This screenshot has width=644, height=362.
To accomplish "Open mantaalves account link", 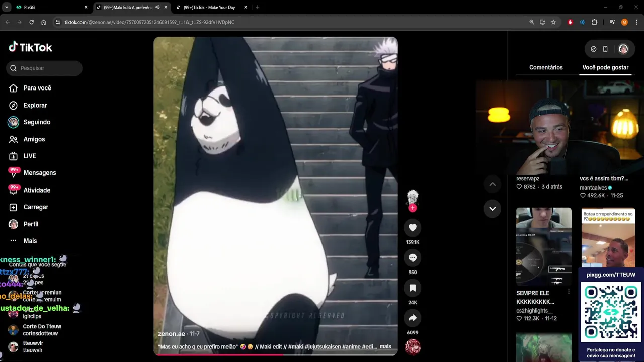I will (593, 188).
